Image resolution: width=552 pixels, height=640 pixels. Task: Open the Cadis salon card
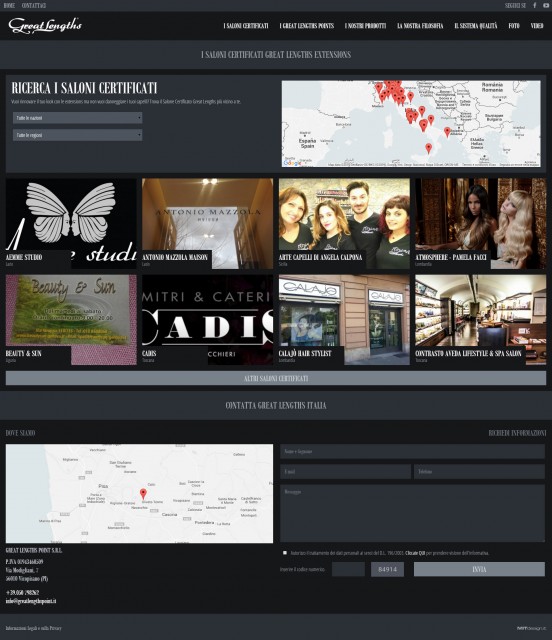pos(207,320)
